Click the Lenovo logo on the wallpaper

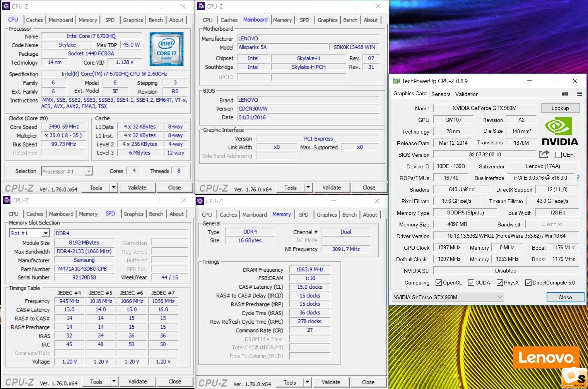[x=546, y=358]
